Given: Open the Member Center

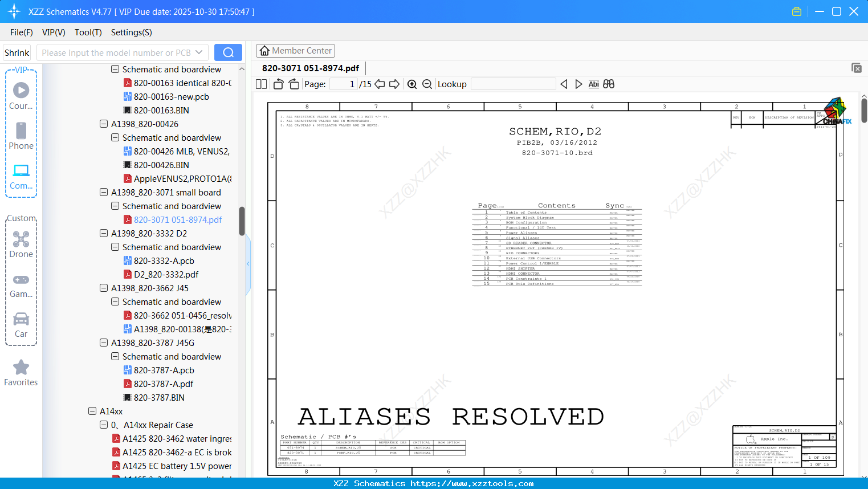Looking at the screenshot, I should [x=296, y=51].
